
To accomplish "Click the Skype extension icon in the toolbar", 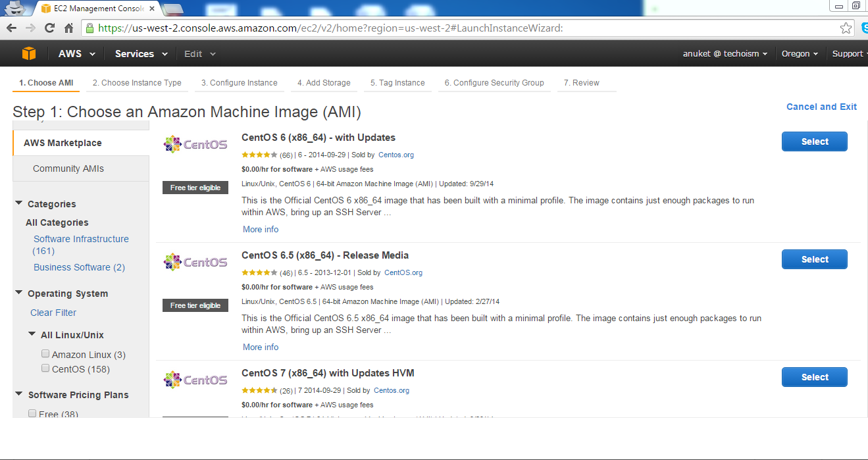I will tap(863, 28).
